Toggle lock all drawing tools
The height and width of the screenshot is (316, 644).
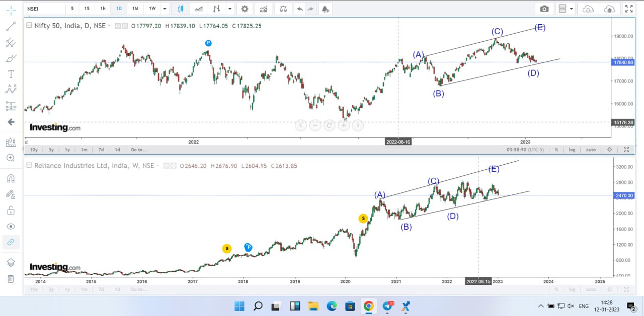11,210
